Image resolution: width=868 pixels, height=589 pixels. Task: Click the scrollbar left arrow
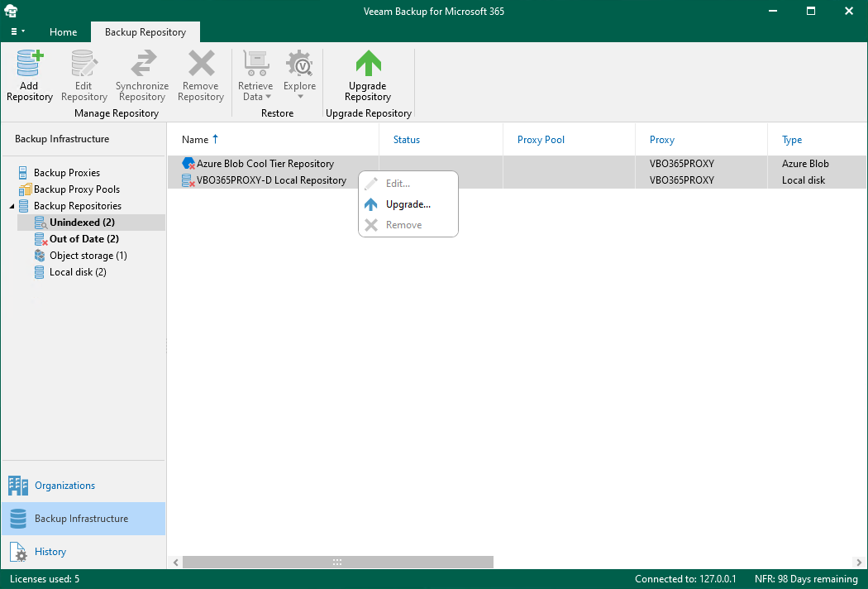175,563
